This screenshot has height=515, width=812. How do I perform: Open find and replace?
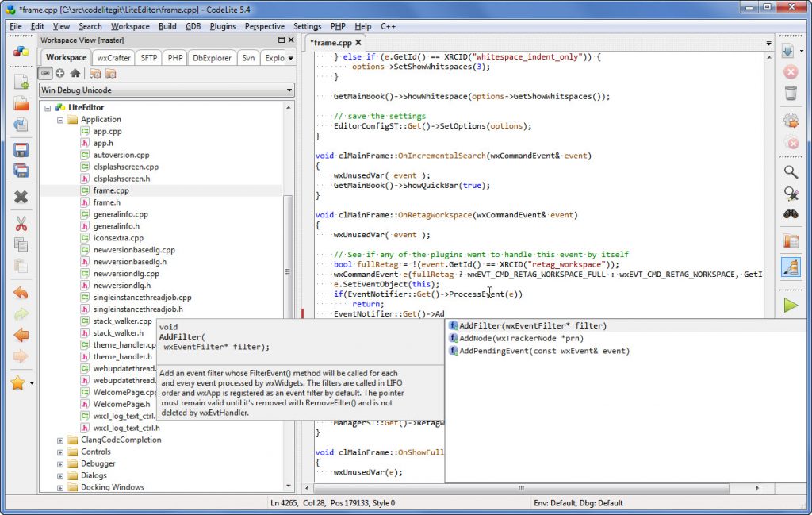point(791,193)
